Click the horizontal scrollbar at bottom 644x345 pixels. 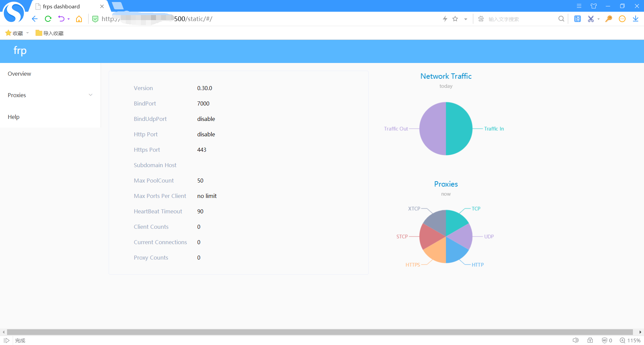pyautogui.click(x=320, y=332)
